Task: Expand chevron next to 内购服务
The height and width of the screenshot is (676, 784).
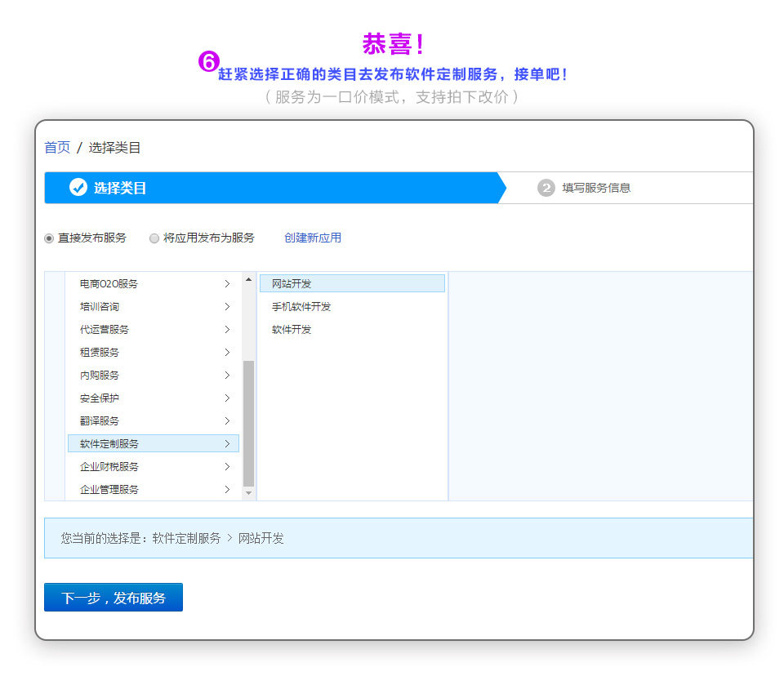Action: click(x=227, y=375)
